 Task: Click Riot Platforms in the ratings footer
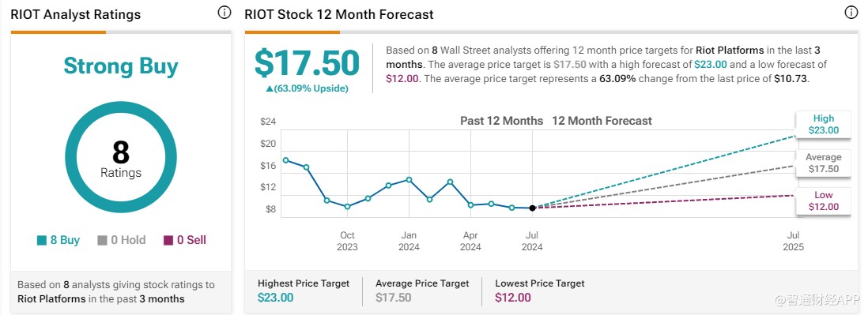pyautogui.click(x=51, y=299)
